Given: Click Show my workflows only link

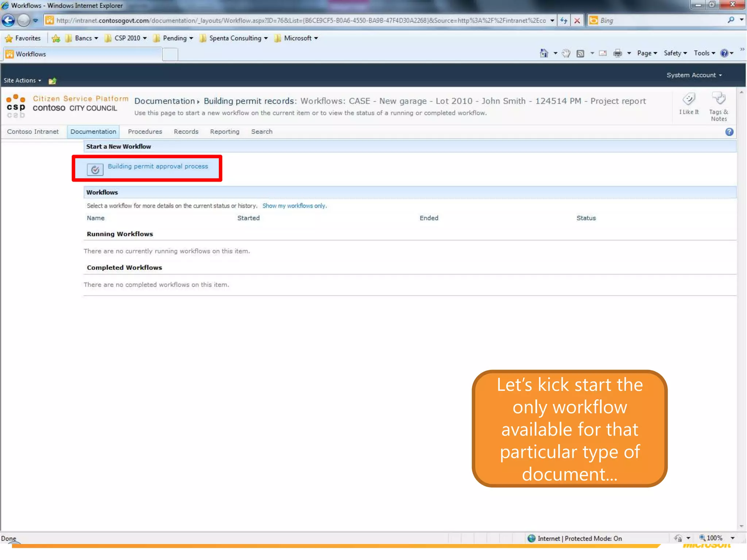Looking at the screenshot, I should tap(294, 206).
